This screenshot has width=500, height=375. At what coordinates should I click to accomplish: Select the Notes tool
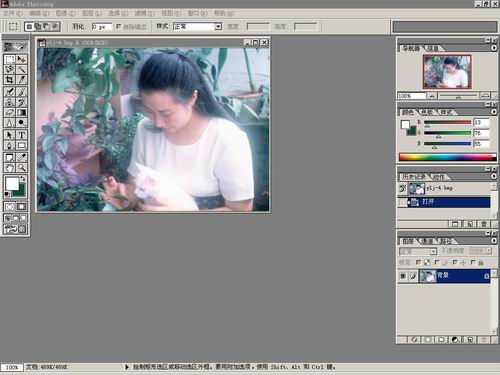pyautogui.click(x=9, y=157)
